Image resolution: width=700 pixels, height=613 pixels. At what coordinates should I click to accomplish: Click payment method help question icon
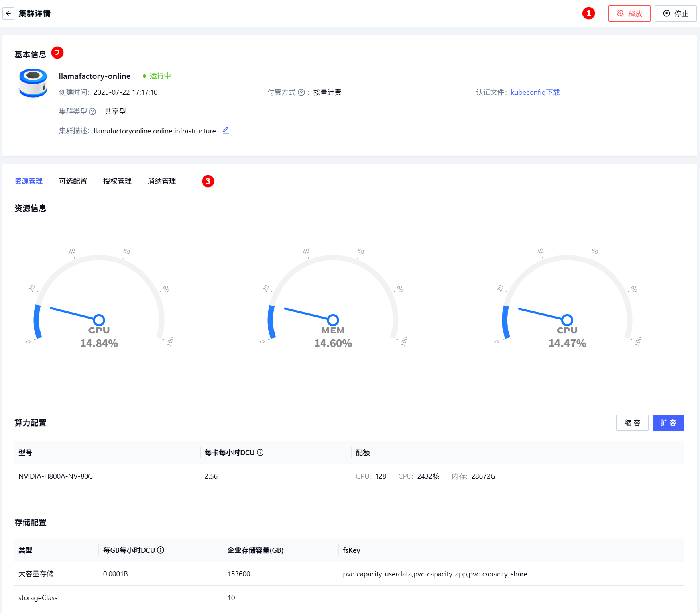(301, 92)
